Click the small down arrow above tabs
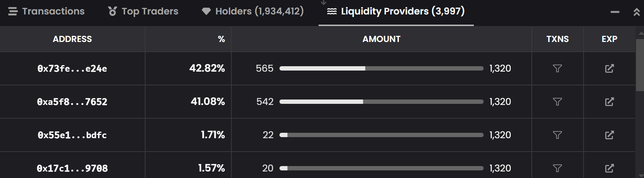644x178 pixels. tap(324, 3)
